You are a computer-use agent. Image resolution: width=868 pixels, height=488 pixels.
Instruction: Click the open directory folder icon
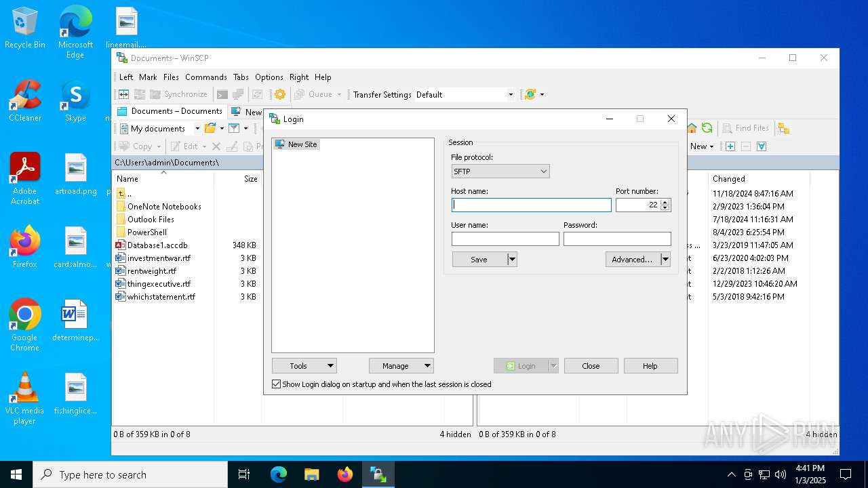click(x=210, y=128)
